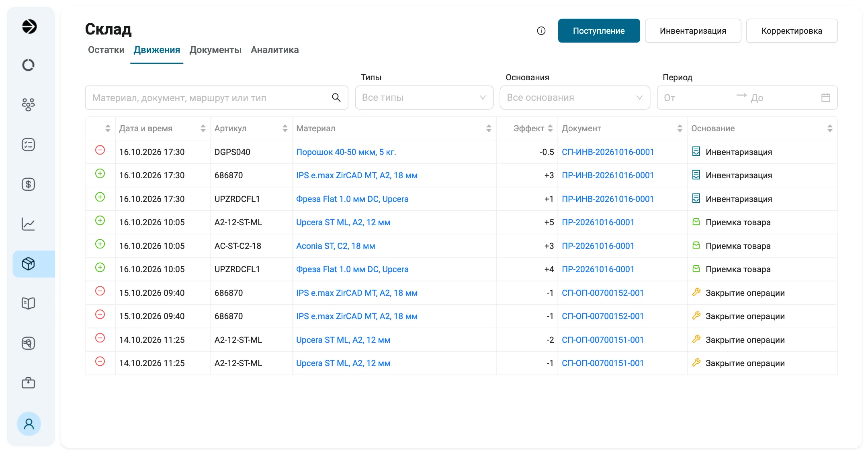Screen dimensions: 868x454
Task: Open the open-book catalog sidebar icon
Action: 28,303
